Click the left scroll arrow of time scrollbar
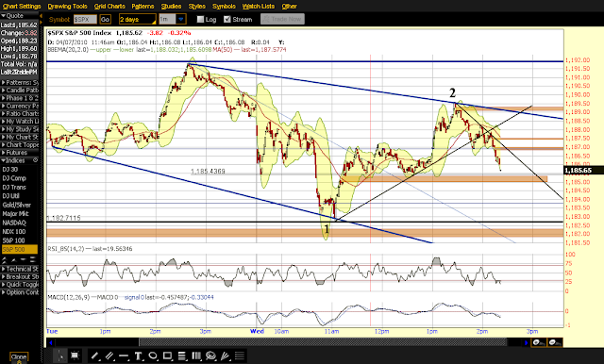604x364 pixels. click(51, 342)
